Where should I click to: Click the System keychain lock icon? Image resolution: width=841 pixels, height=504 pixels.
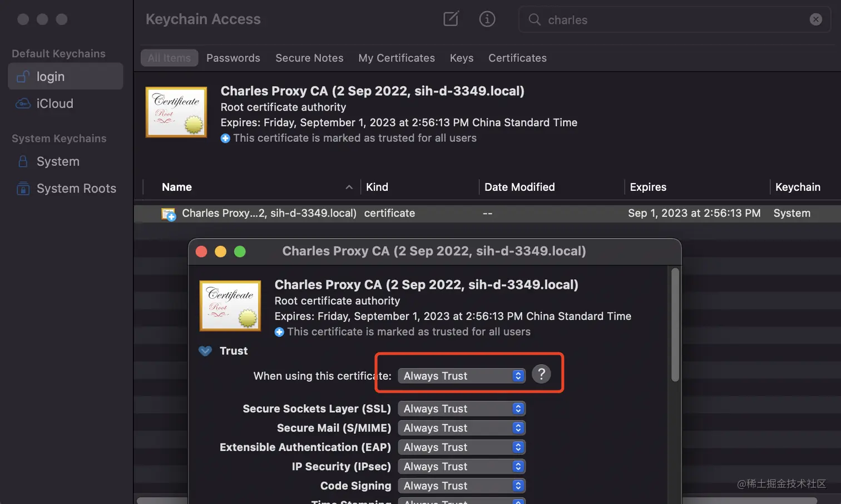(x=23, y=161)
